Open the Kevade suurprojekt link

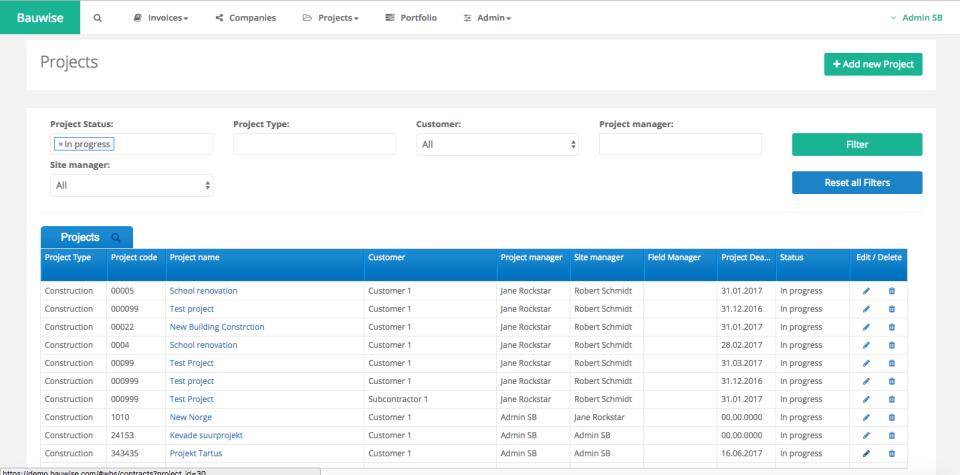click(x=206, y=435)
